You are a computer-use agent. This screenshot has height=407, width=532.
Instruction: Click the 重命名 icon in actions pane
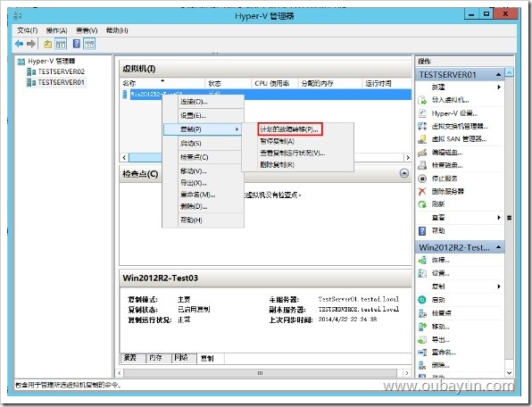(422, 353)
